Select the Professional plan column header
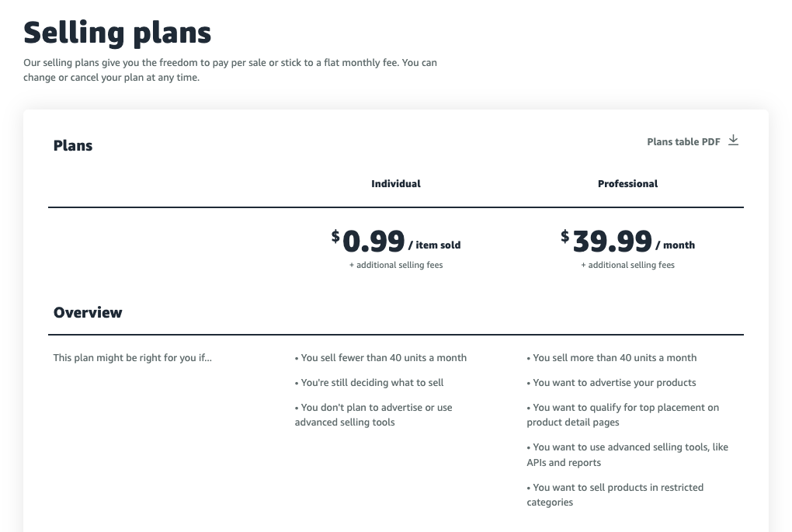 click(x=627, y=184)
